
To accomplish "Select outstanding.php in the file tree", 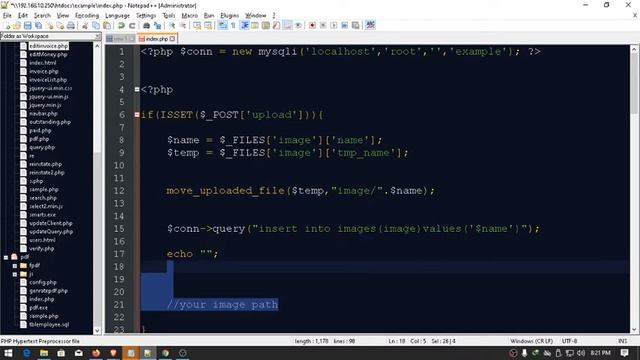I will point(50,122).
